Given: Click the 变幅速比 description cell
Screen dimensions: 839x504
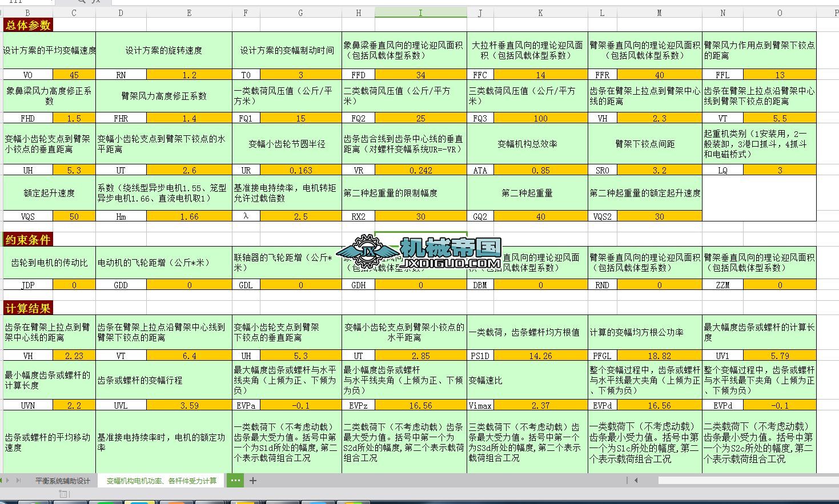Looking at the screenshot, I should point(527,380).
